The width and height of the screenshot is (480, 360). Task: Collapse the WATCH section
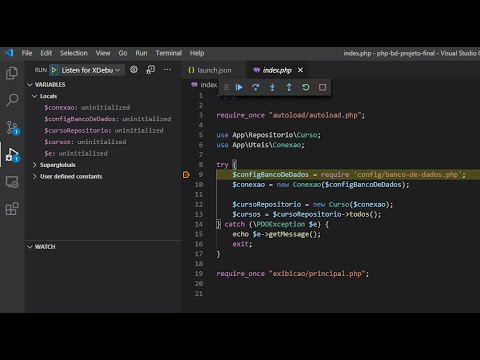(x=30, y=247)
